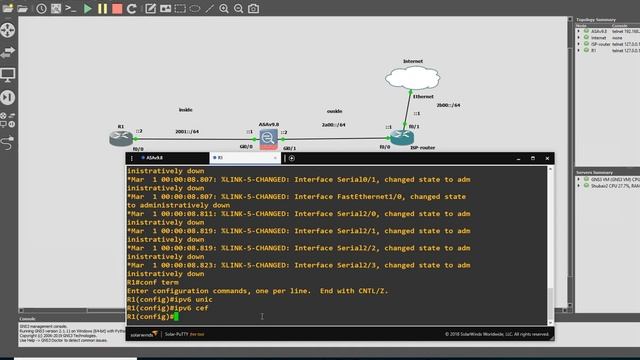Click the 'ipv6 cef' command line

tap(167, 308)
